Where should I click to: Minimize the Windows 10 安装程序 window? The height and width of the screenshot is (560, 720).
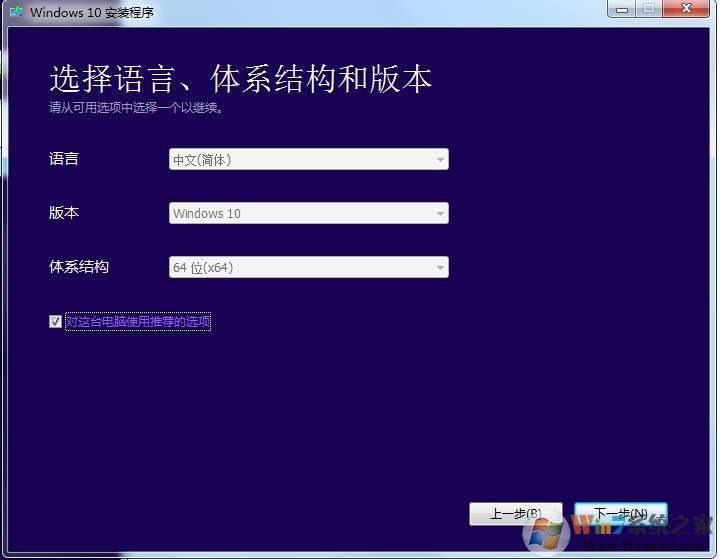click(622, 9)
